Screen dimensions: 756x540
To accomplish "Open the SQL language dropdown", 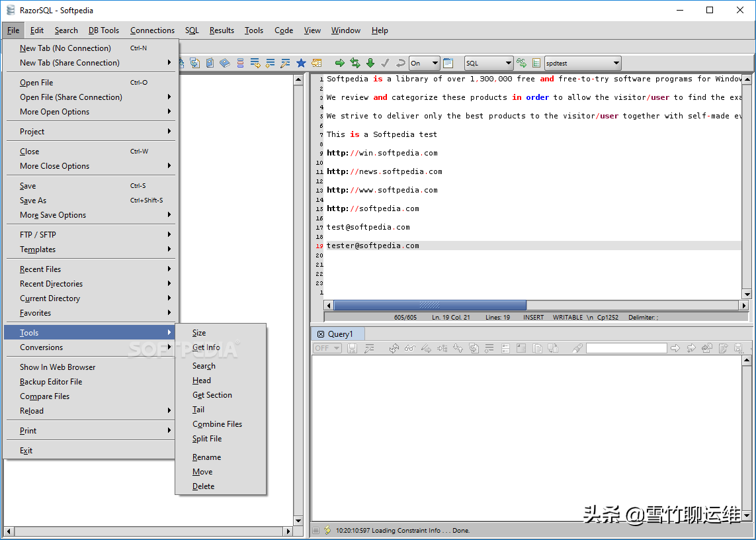I will coord(489,63).
